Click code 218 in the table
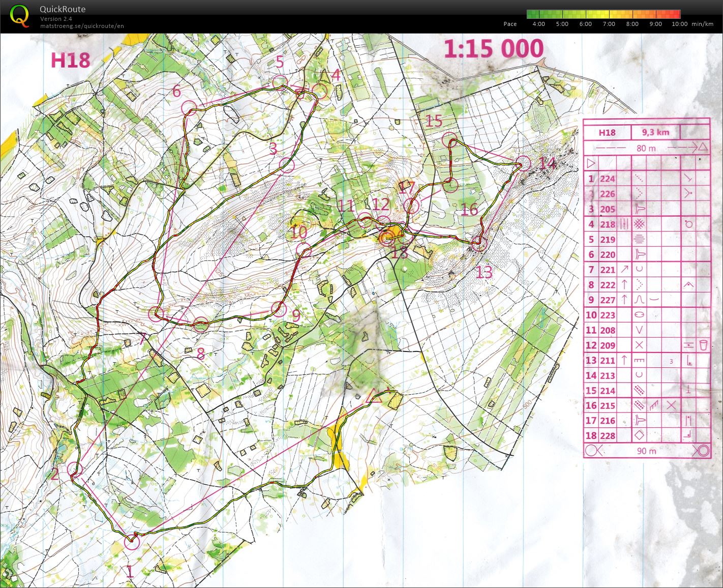The width and height of the screenshot is (723, 588). tap(608, 224)
